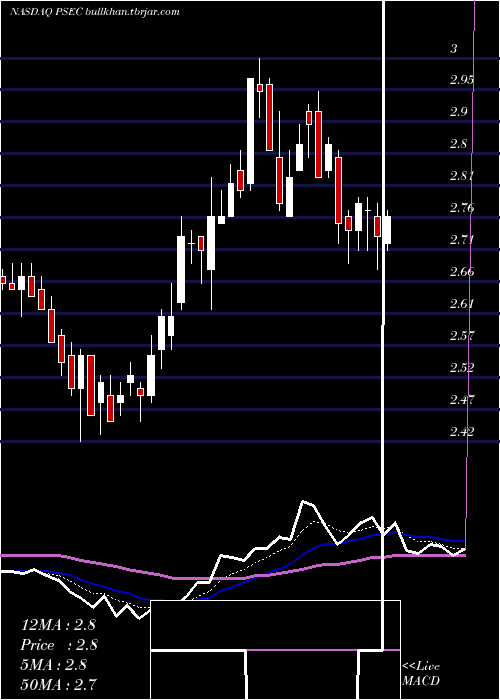The image size is (500, 700).
Task: Click the price axis label 2.95
Action: pyautogui.click(x=462, y=80)
